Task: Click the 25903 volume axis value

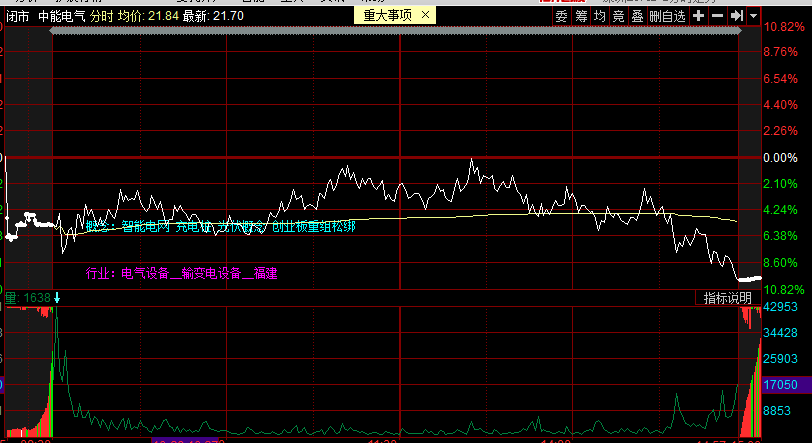Action: click(780, 359)
